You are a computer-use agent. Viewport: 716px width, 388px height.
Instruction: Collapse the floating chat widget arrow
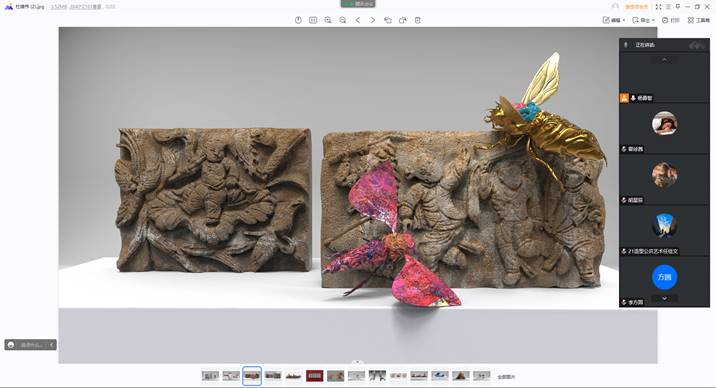coord(52,345)
